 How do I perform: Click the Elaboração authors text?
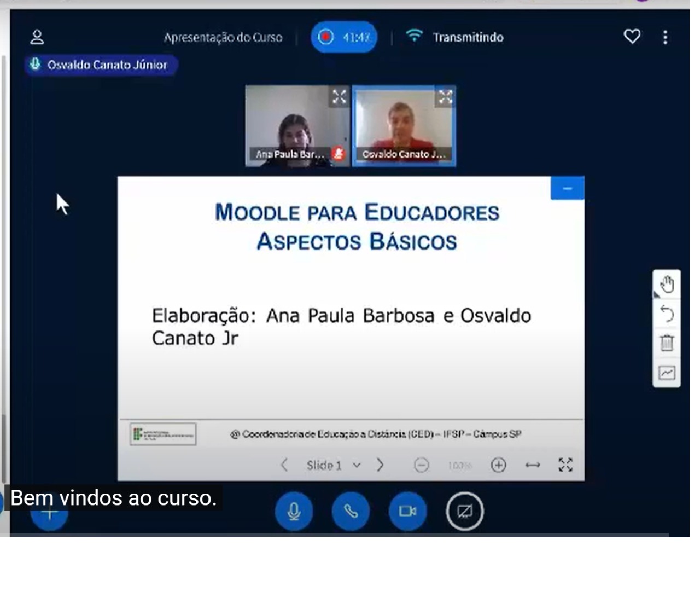point(341,327)
